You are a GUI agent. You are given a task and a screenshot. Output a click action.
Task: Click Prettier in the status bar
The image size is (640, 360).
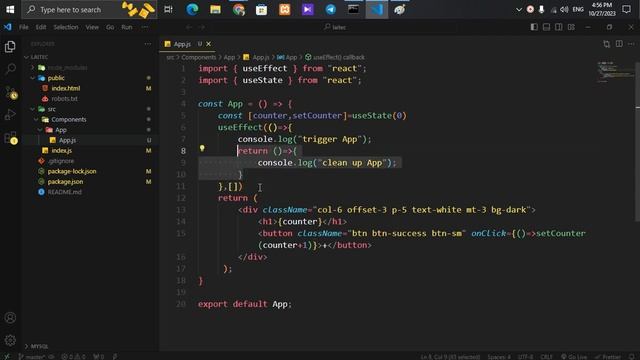(x=608, y=357)
